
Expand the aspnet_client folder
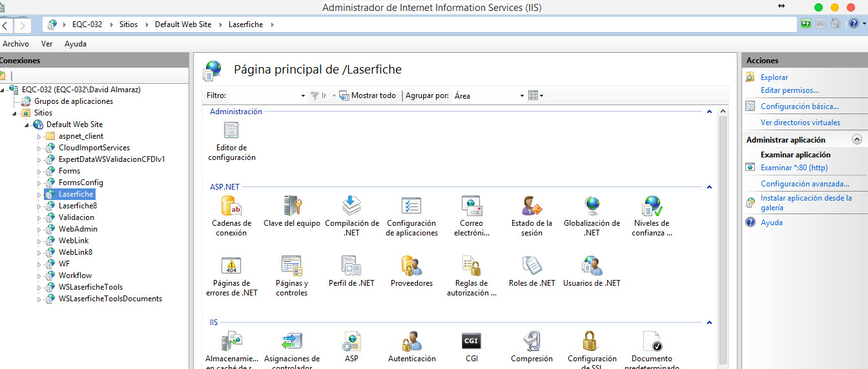tap(39, 136)
